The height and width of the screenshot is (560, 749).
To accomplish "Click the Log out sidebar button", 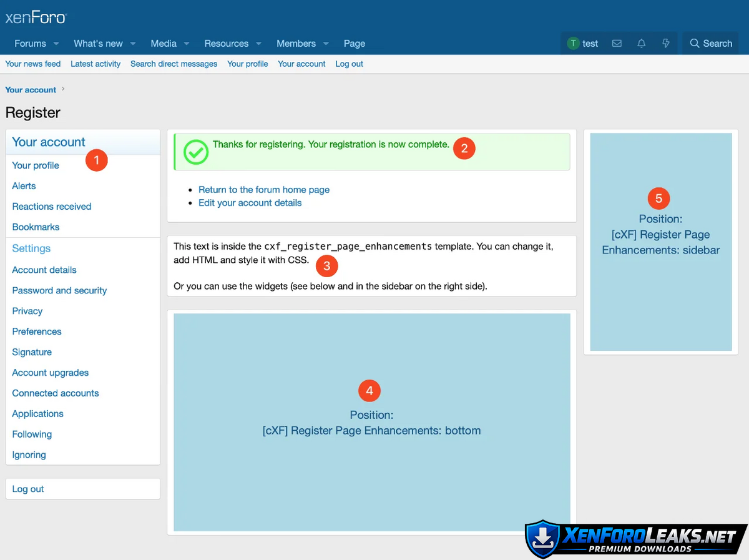I will coord(28,489).
